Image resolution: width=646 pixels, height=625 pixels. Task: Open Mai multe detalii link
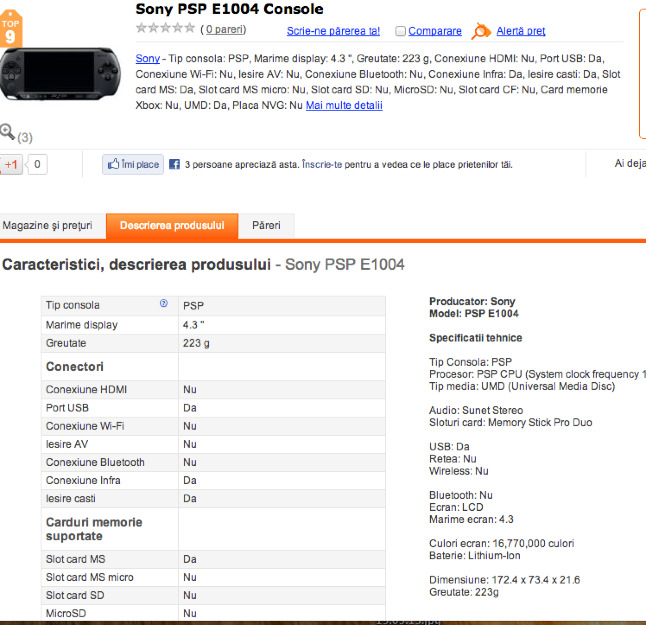coord(344,105)
